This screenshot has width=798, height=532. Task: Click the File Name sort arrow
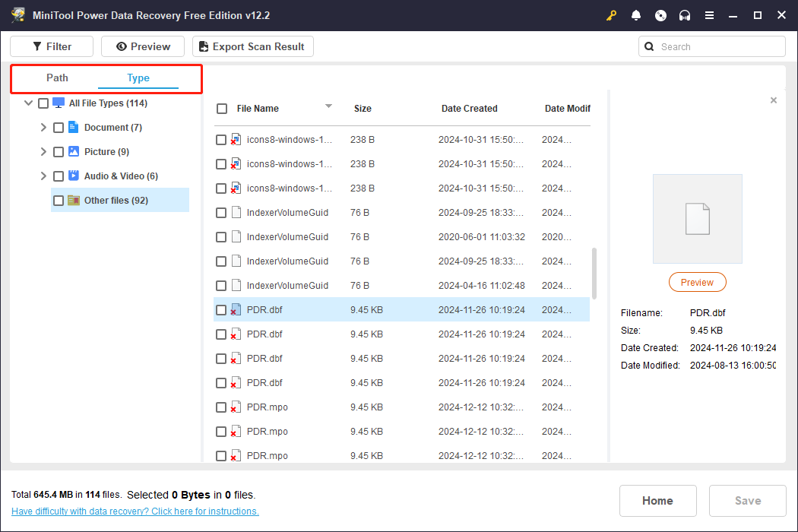click(329, 106)
